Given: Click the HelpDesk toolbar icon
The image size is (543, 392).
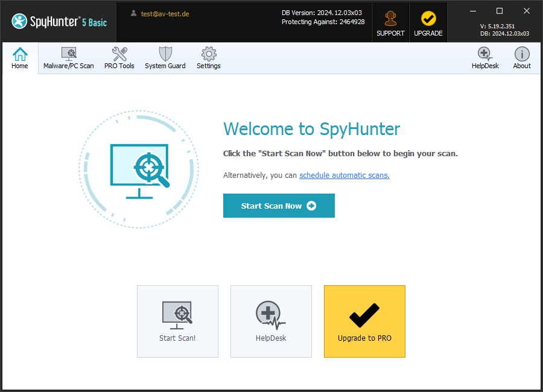Looking at the screenshot, I should (485, 54).
